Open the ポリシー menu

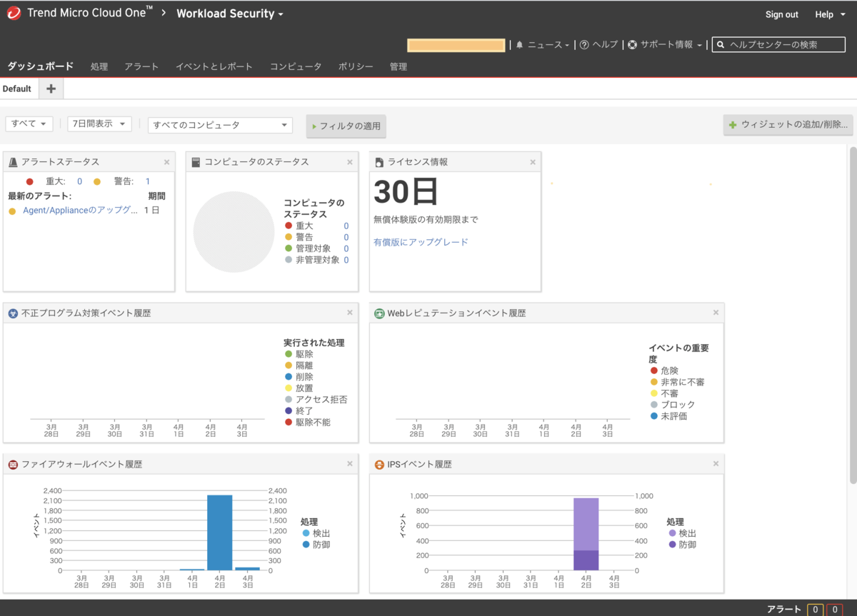(x=356, y=66)
